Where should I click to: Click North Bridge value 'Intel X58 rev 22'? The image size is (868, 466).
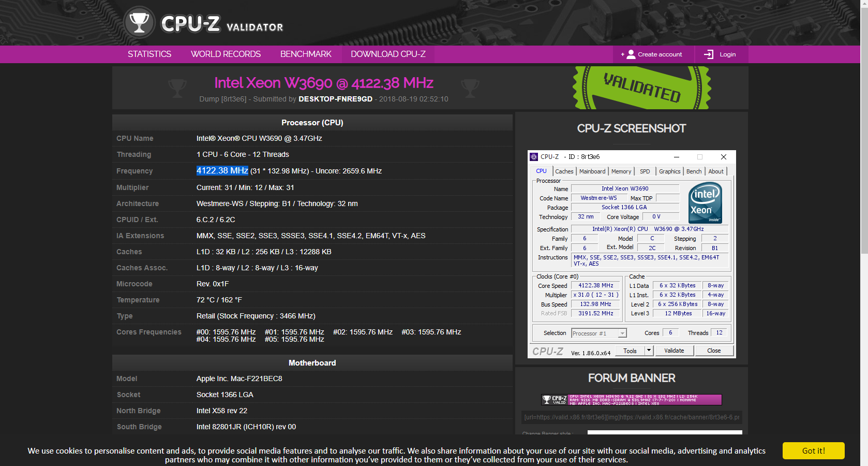coord(222,411)
